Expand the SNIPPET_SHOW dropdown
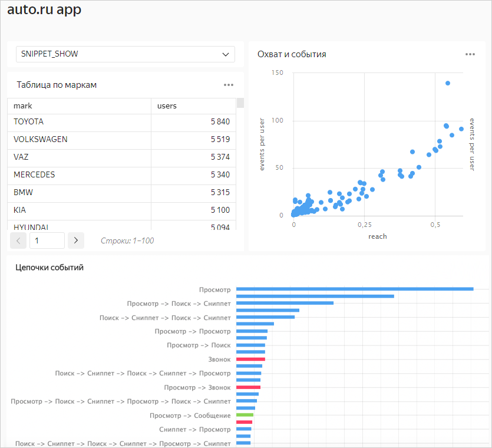Viewport: 492px width, 448px height. [x=125, y=54]
